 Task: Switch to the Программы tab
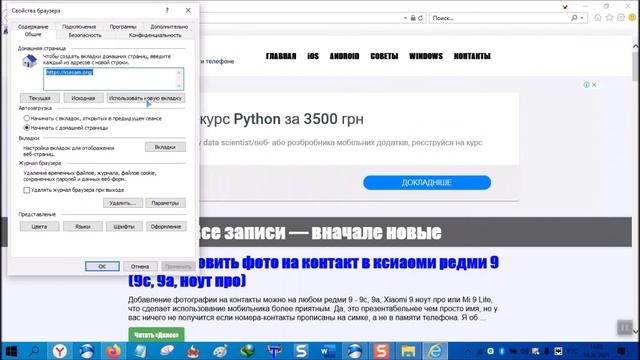pos(123,27)
